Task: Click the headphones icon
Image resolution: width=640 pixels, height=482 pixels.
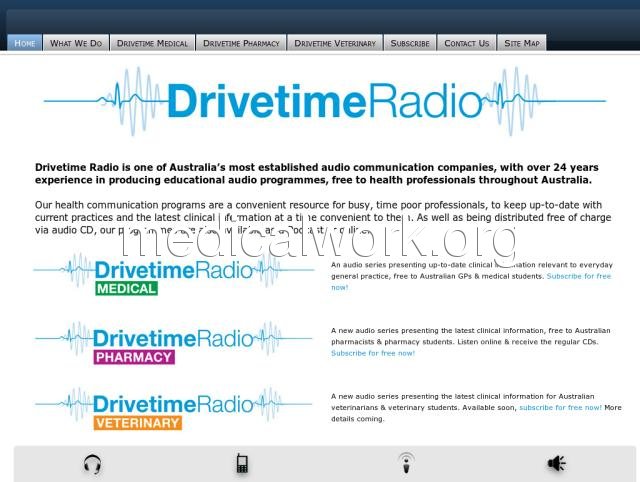Action: coord(92,464)
